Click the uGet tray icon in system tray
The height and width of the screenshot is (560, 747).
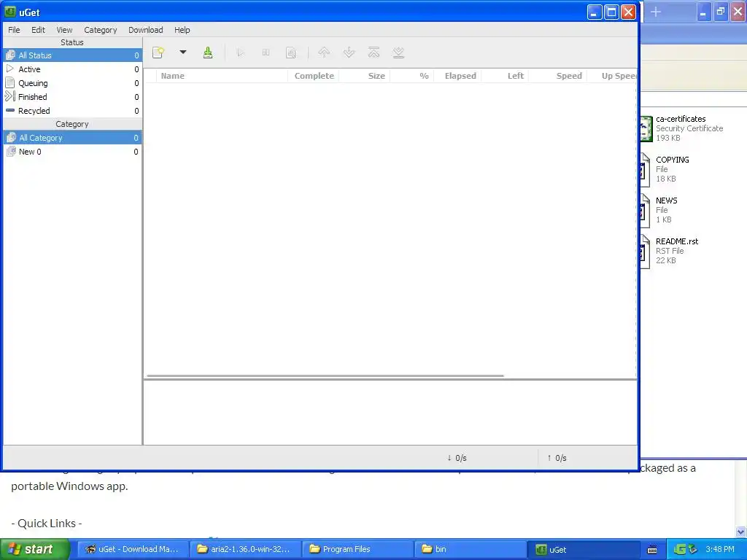pyautogui.click(x=680, y=550)
